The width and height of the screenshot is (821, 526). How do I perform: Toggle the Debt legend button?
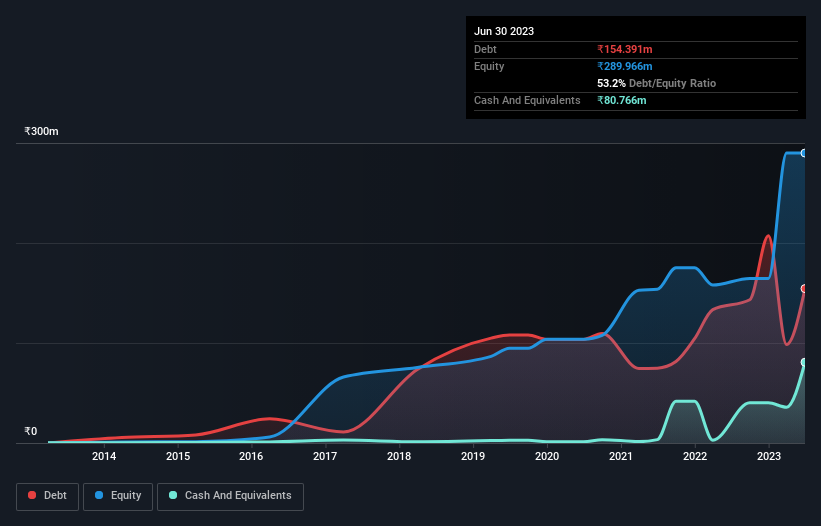pos(47,496)
